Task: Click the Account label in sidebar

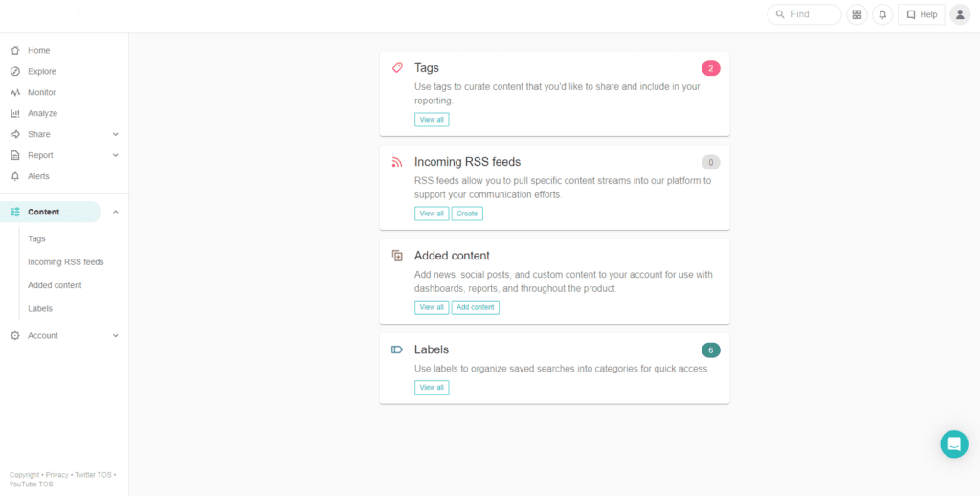Action: (x=42, y=336)
